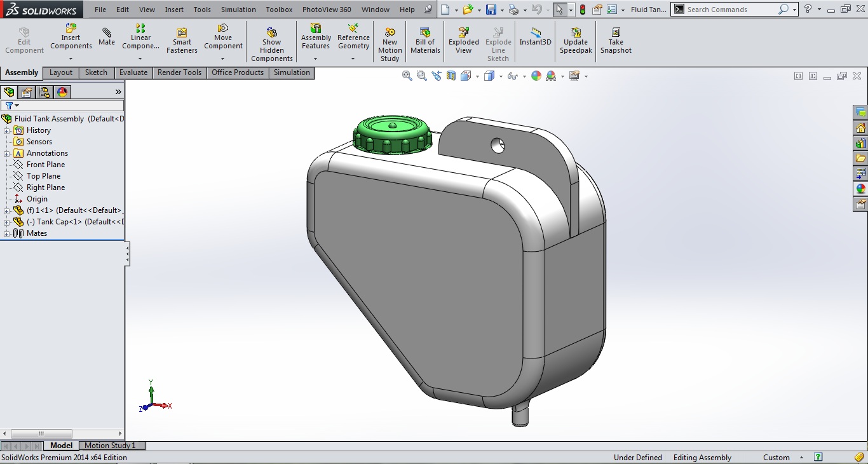Select the Mate tool
The height and width of the screenshot is (464, 868).
[107, 37]
